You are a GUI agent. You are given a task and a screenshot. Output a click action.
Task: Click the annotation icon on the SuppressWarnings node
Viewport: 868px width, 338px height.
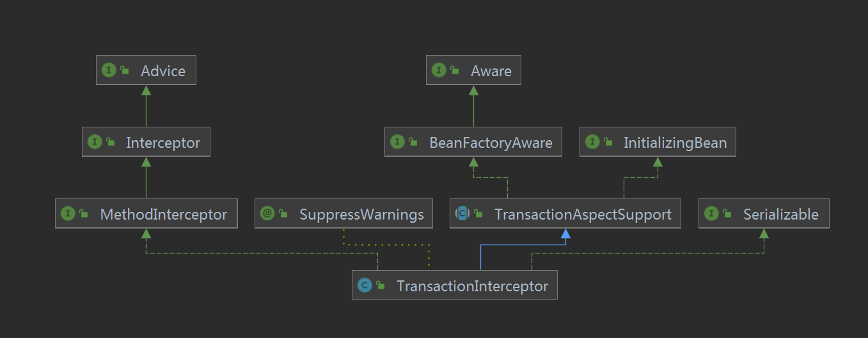click(x=267, y=214)
